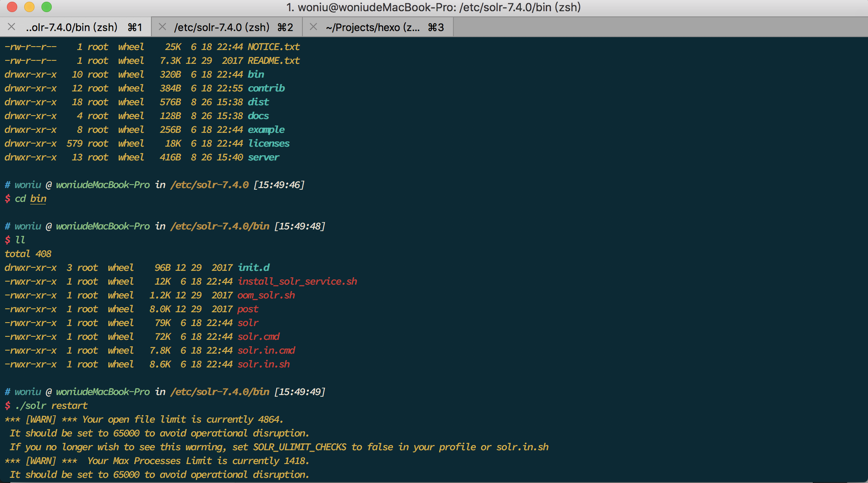
Task: Close the /etc/solr-7.4.0 tab
Action: click(x=163, y=27)
